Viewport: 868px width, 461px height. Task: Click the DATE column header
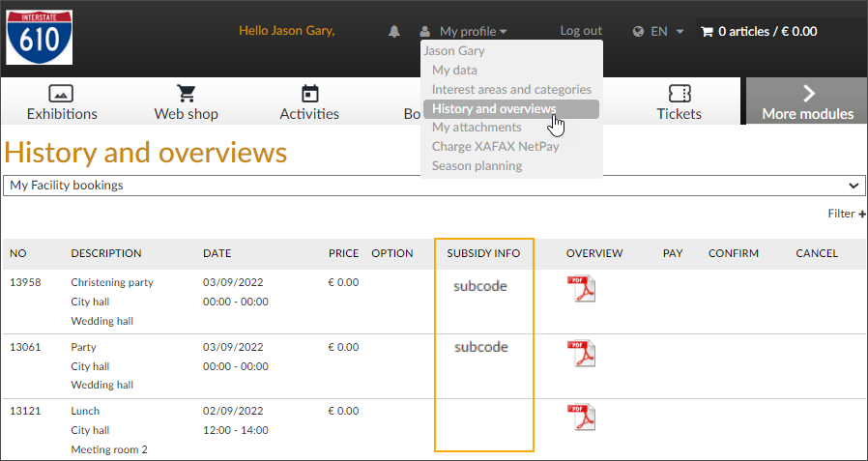coord(217,253)
